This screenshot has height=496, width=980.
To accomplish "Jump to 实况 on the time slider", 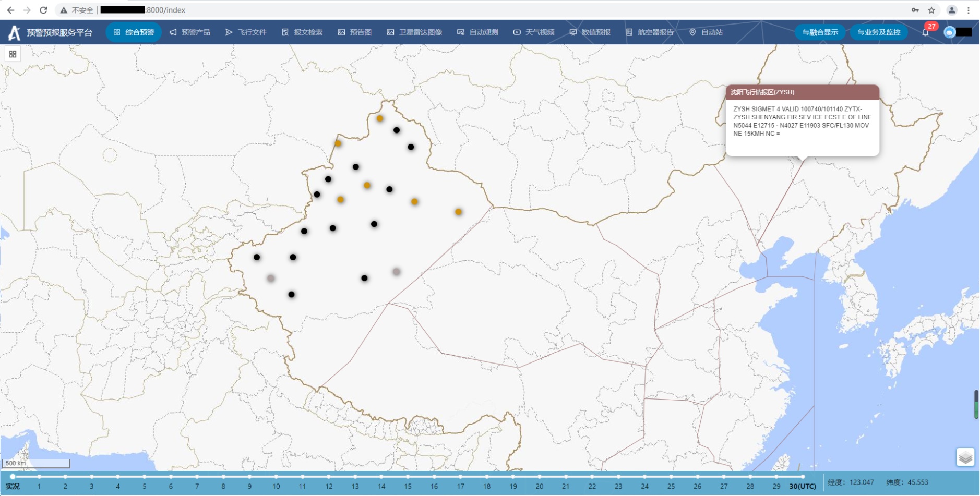I will (13, 477).
